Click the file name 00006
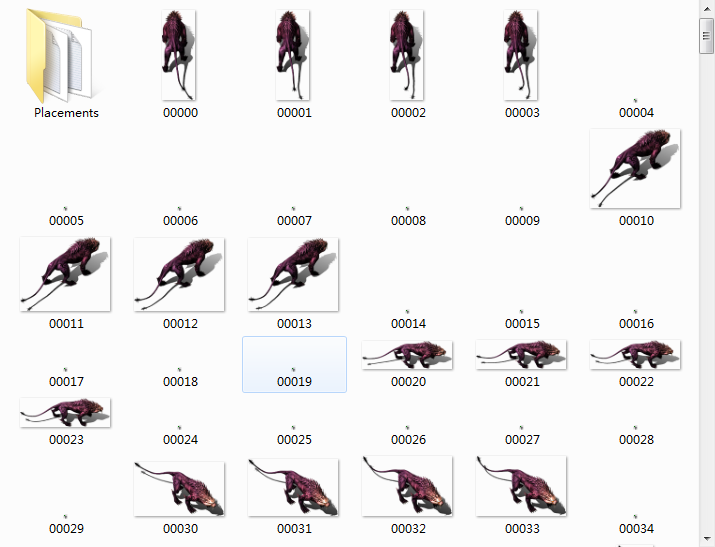 181,221
